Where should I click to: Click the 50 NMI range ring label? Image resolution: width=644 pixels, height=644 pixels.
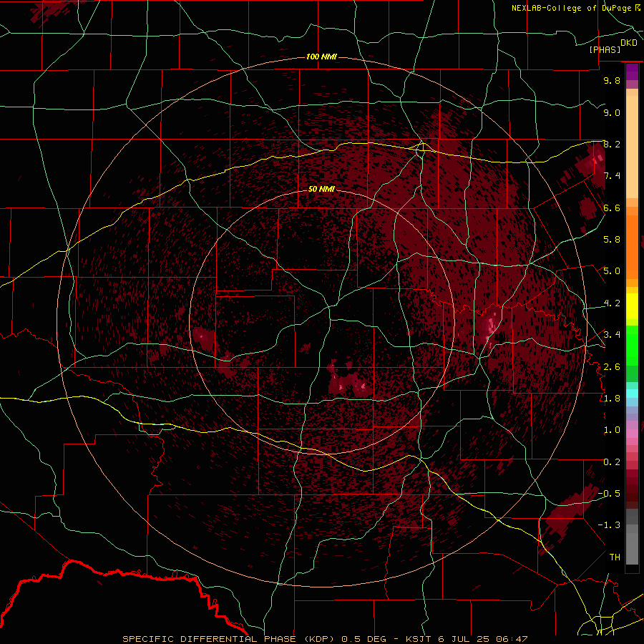coord(321,189)
